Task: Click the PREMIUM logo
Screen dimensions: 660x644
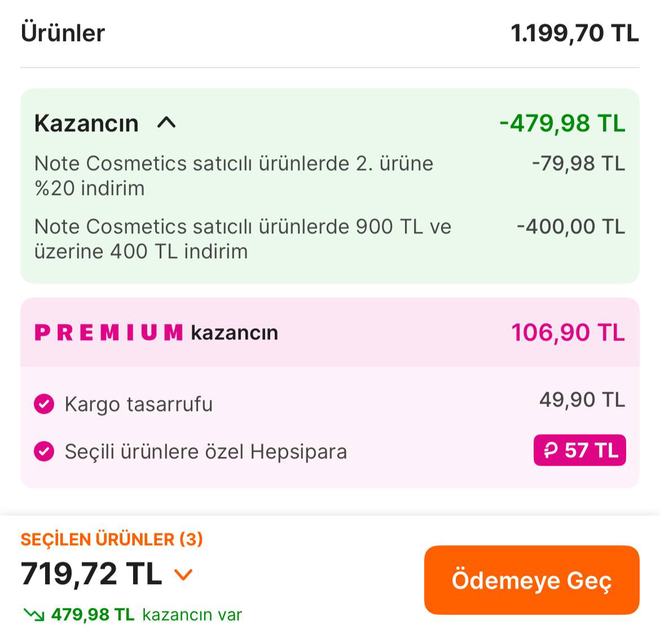Action: pyautogui.click(x=109, y=333)
